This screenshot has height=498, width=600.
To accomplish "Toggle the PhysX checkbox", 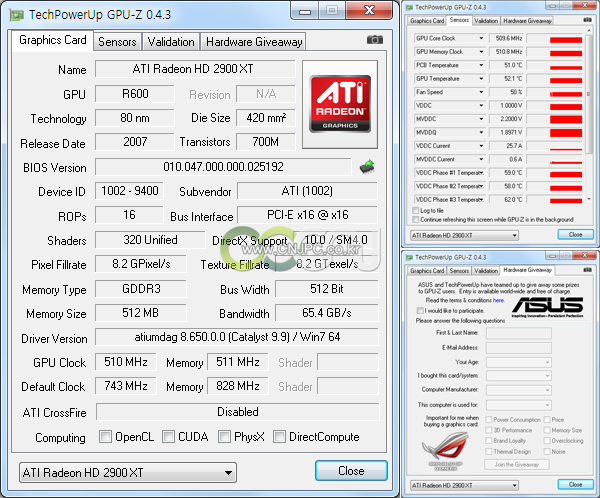I will [224, 436].
